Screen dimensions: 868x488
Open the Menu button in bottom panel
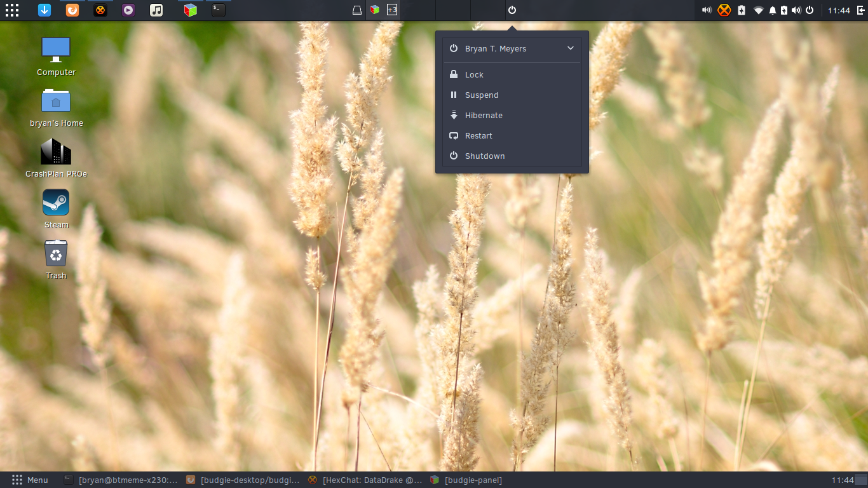coord(30,480)
